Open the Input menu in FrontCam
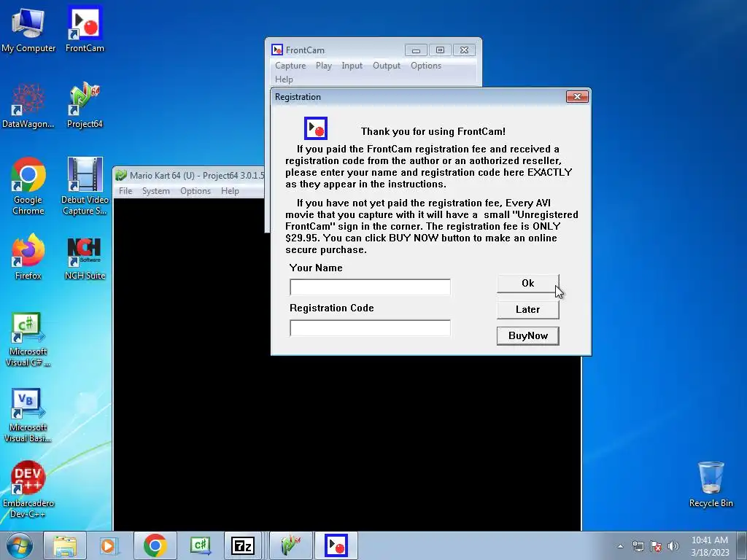 click(x=352, y=66)
